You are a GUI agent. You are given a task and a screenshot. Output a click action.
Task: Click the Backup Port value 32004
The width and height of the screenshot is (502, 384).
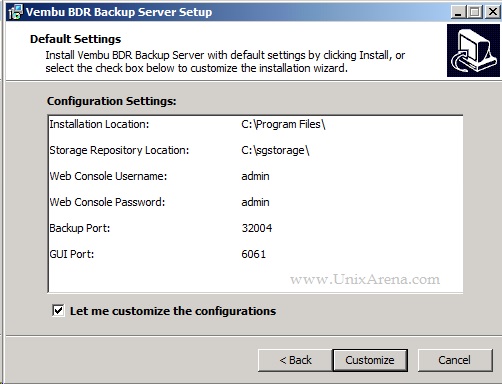click(x=257, y=228)
